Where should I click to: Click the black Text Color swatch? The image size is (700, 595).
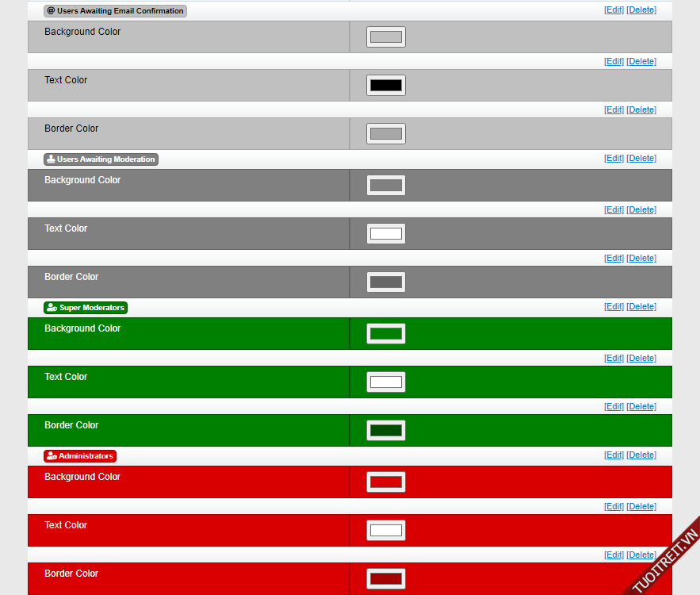point(386,86)
